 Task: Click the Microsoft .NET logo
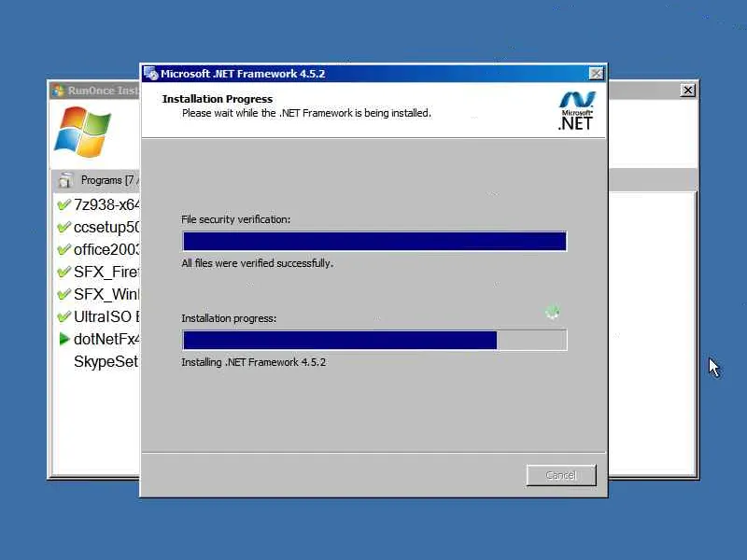576,111
